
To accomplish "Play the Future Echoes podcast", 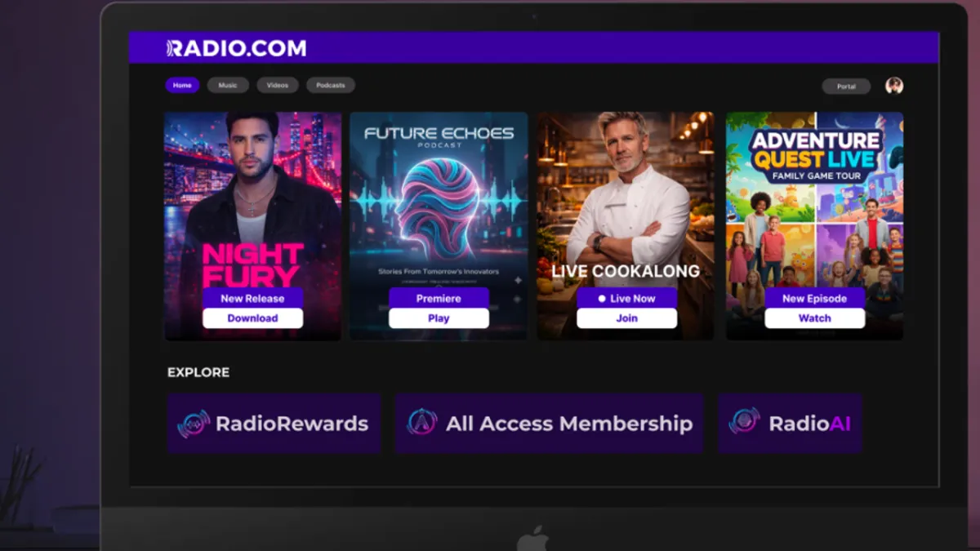I will 439,318.
